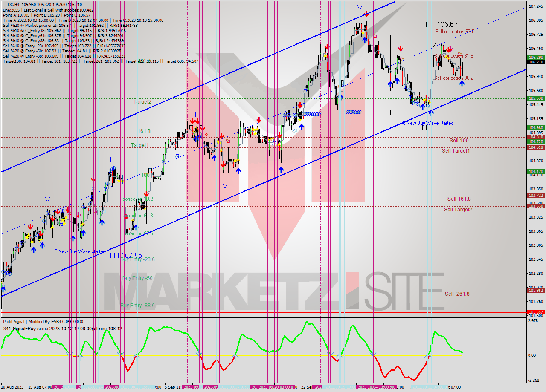
Task: Click the 106.725 axis price label
Action: click(536, 34)
